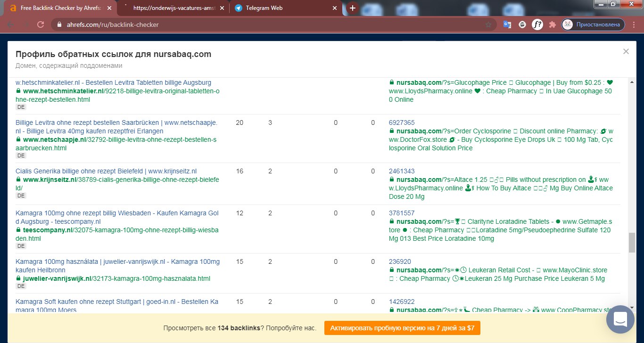Image resolution: width=644 pixels, height=343 pixels.
Task: Close the Telegram Web tab
Action: (x=335, y=8)
